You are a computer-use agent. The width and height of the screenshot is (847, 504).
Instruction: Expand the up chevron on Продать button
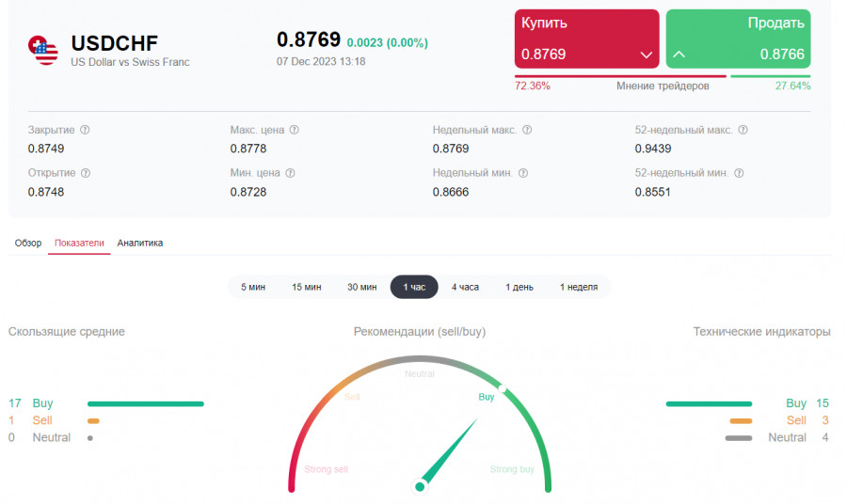click(x=679, y=55)
